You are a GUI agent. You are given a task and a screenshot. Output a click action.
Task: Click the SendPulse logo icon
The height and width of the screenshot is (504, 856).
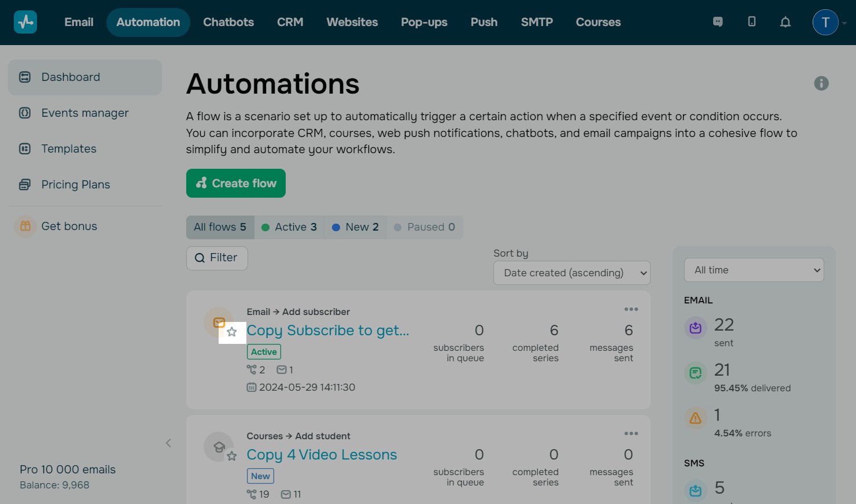click(25, 22)
